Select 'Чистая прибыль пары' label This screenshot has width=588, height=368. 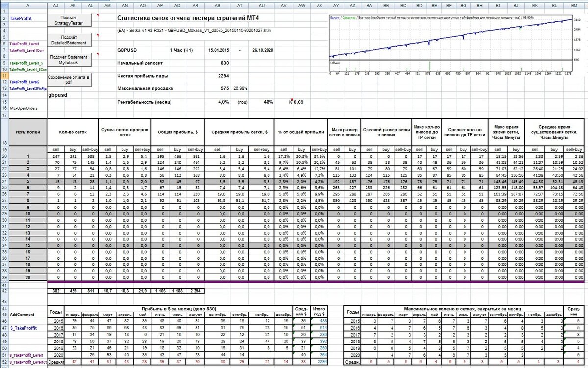coord(142,76)
